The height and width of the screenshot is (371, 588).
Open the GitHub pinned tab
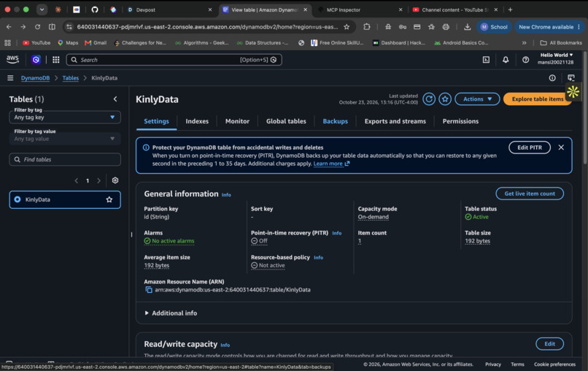tap(95, 9)
